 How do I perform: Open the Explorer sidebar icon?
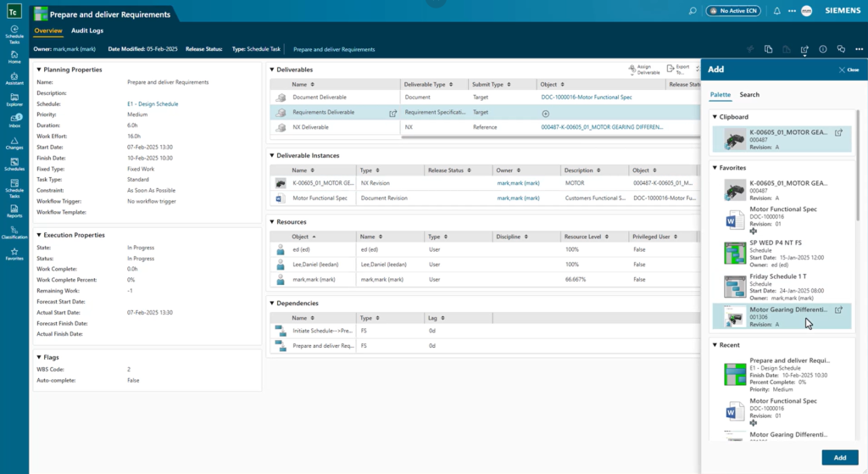tap(14, 100)
